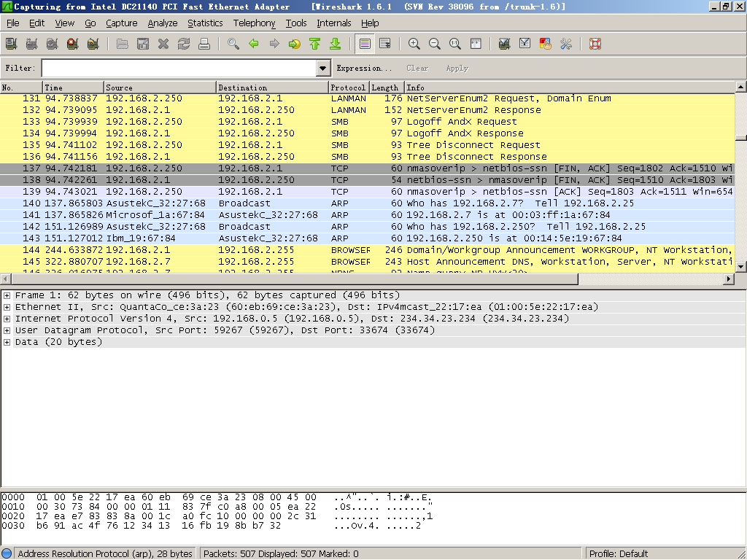This screenshot has width=747, height=560.
Task: Select packet 137 FIN, ACK row
Action: click(368, 168)
